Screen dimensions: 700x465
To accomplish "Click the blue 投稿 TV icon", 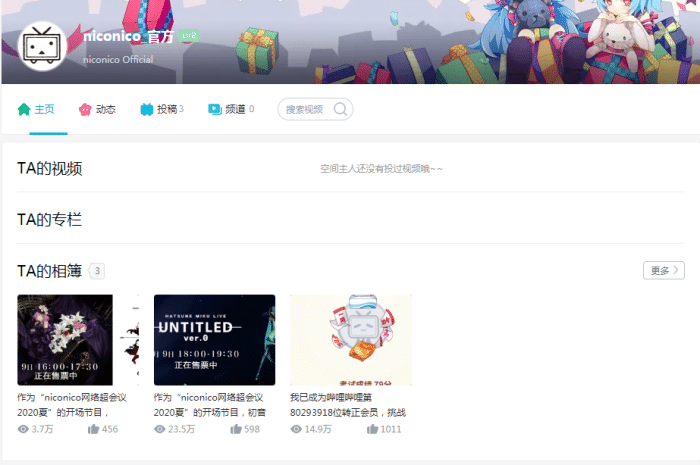I will click(146, 109).
